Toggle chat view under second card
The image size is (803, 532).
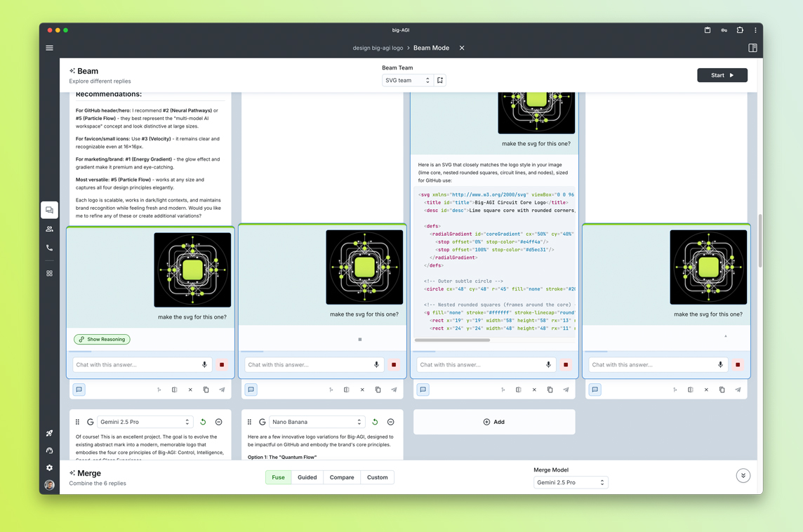pos(251,390)
